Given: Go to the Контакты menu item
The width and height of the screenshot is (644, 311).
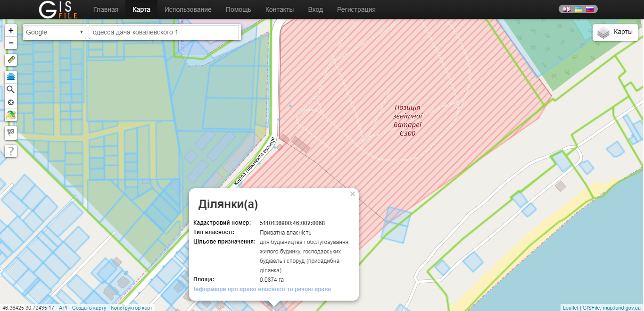Looking at the screenshot, I should point(279,9).
